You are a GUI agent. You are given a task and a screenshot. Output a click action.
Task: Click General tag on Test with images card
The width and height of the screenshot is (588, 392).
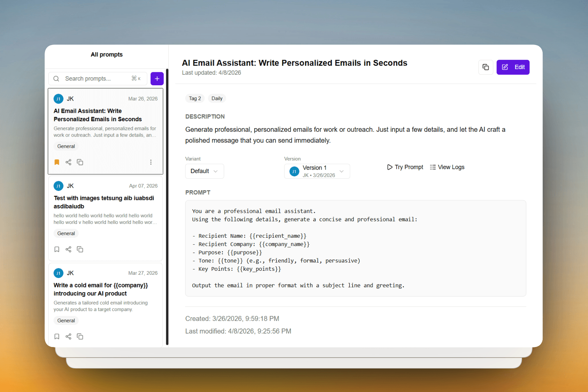[x=66, y=233]
